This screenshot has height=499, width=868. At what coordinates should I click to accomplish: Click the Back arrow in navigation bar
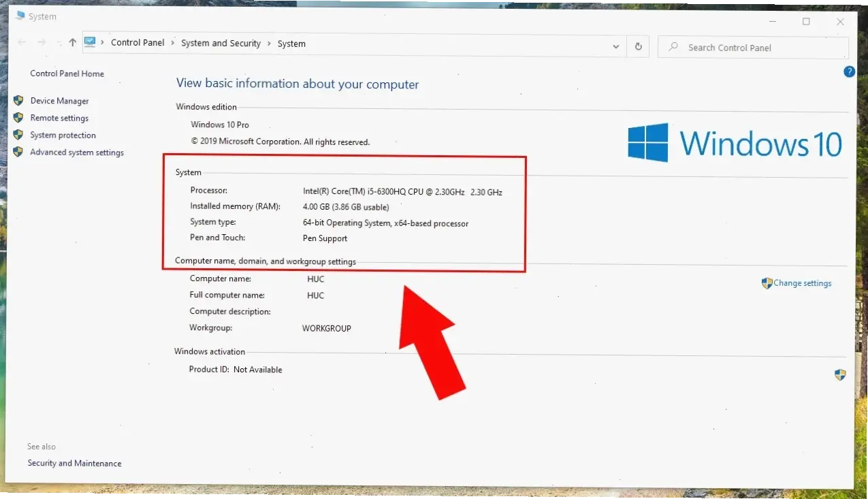click(x=22, y=42)
